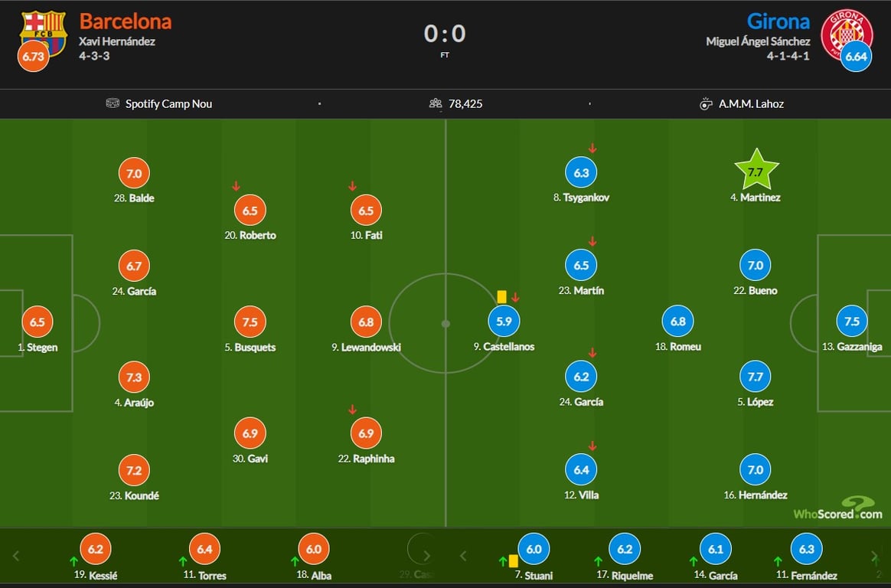Screen dimensions: 891x588
Task: Click the stadium icon beside Spotify Camp Nou
Action: click(x=113, y=103)
